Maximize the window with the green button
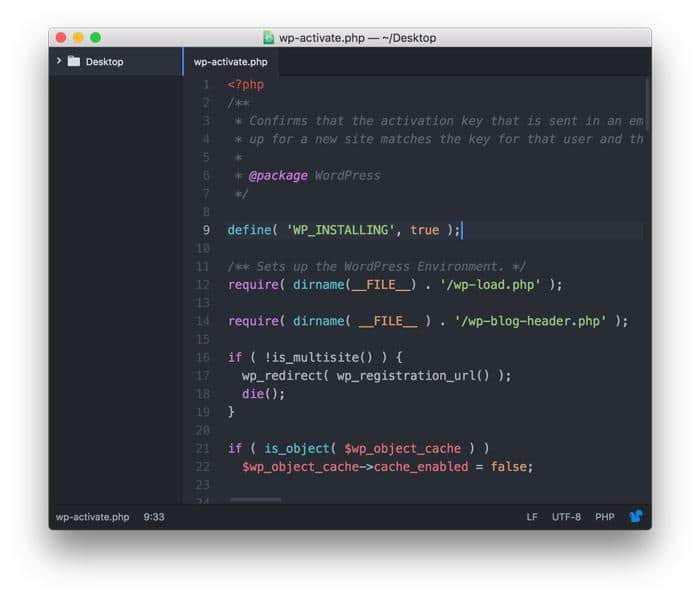 96,38
